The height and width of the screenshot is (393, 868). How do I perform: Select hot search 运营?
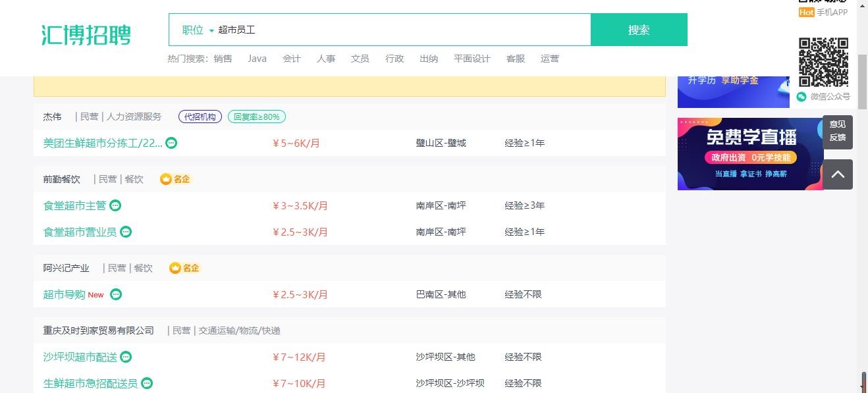(x=550, y=59)
